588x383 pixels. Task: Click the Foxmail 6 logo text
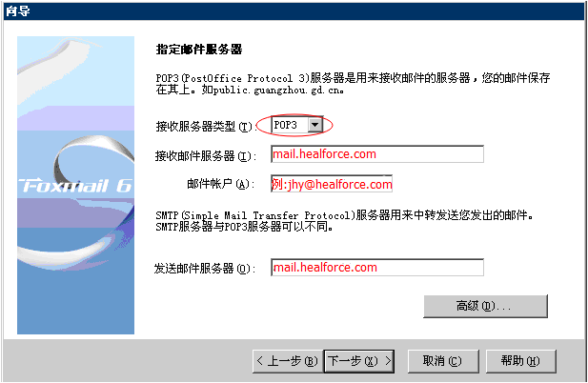click(x=76, y=186)
